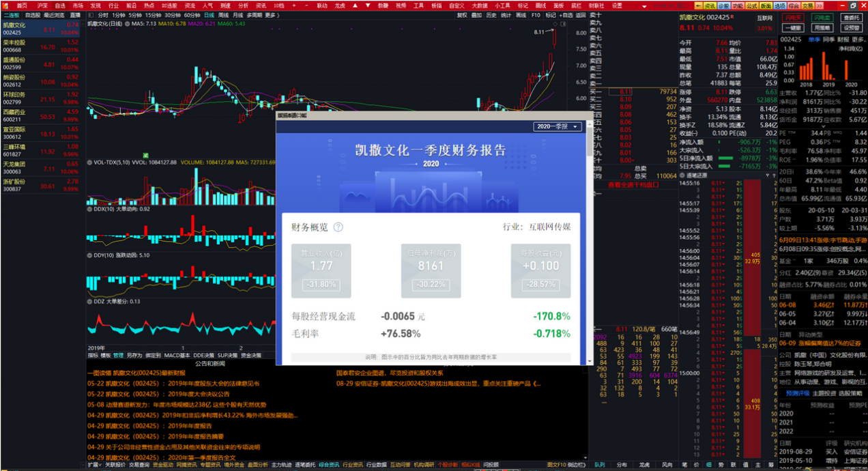Click the plus icon in top menu bar
This screenshot has width=868, height=471.
[293, 5]
